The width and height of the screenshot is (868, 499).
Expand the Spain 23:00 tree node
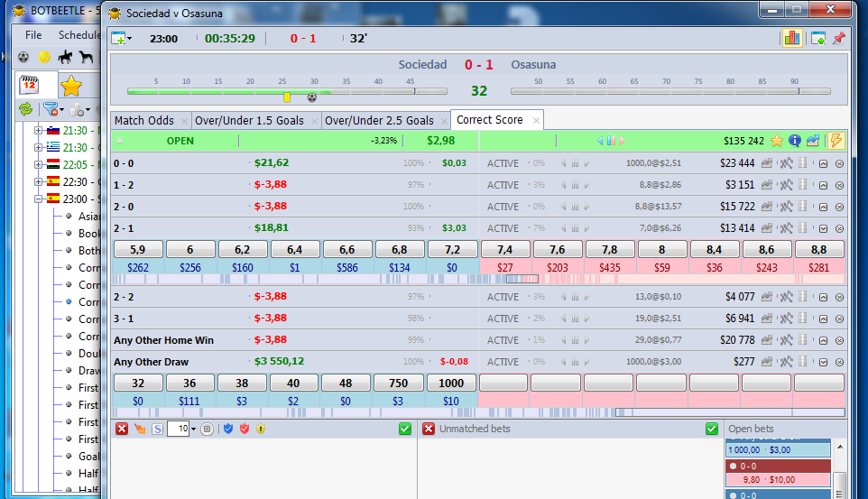pyautogui.click(x=39, y=199)
